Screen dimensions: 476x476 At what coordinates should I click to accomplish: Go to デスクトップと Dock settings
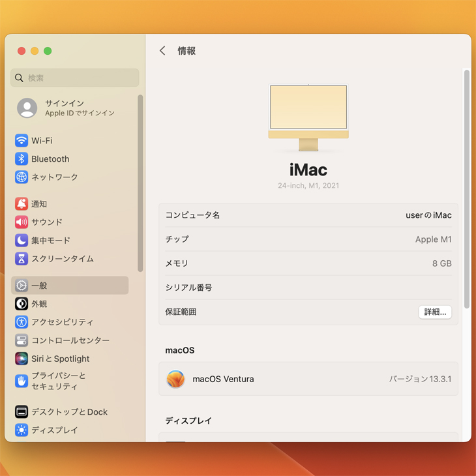69,412
